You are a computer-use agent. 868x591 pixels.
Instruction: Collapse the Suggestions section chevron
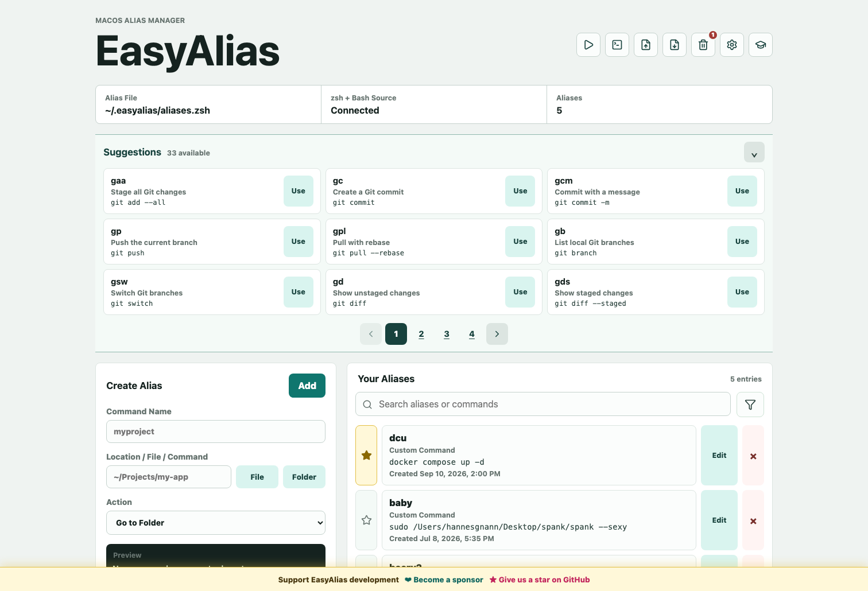(754, 153)
